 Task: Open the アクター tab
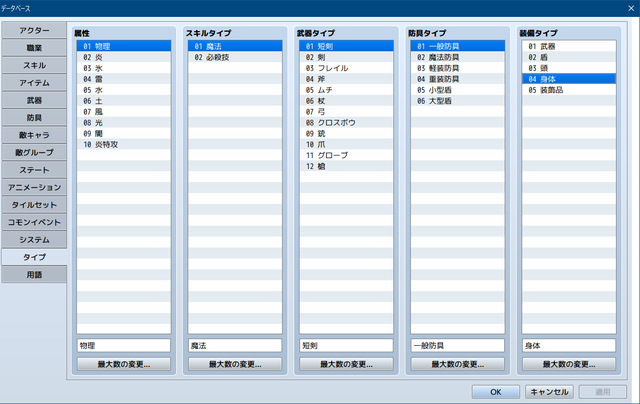pyautogui.click(x=34, y=31)
